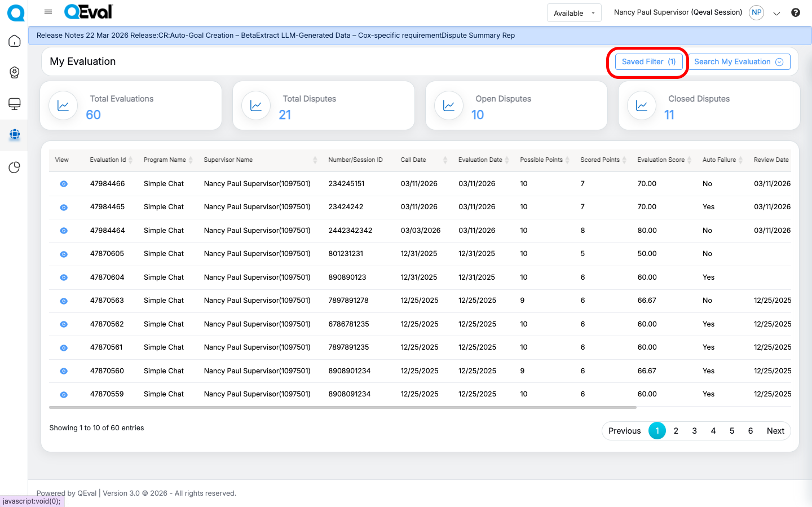812x507 pixels.
Task: View evaluation 47870605 via eye icon
Action: (x=64, y=254)
